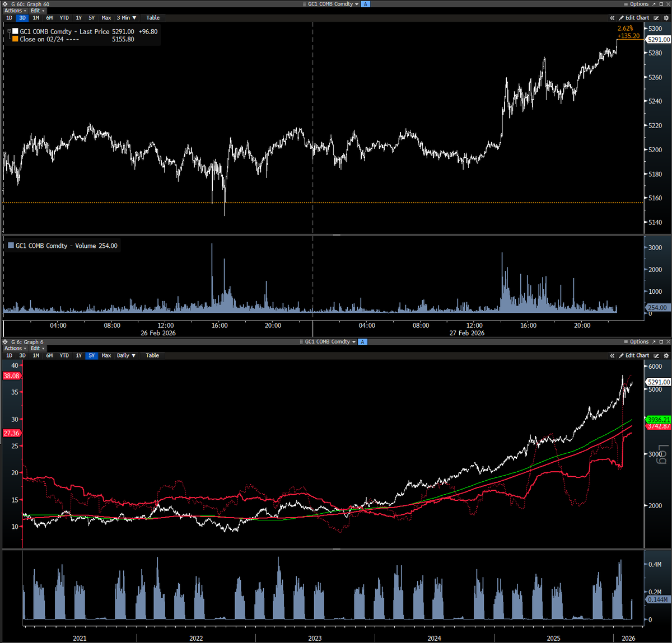Open the Actions menu in Graph 60 panel

coord(15,11)
